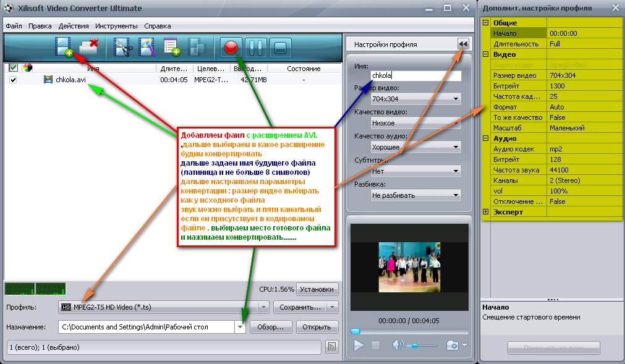
Task: Select the vol 100% value
Action: [584, 191]
